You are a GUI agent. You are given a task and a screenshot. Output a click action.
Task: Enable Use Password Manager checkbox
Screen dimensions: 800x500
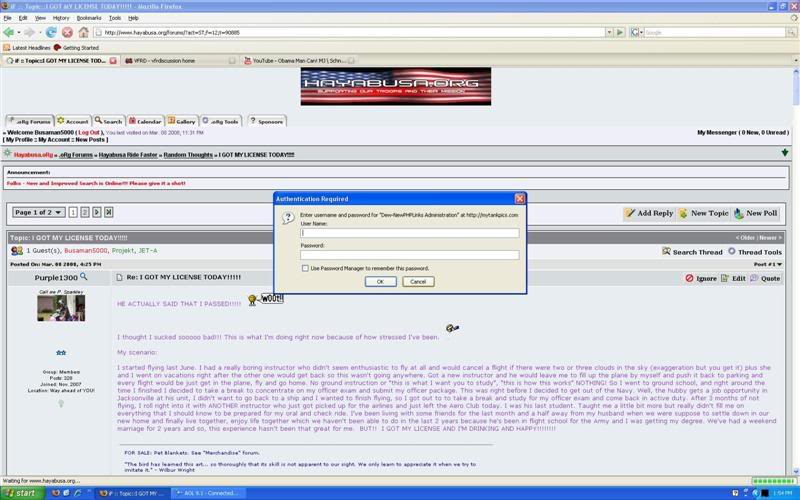coord(305,268)
